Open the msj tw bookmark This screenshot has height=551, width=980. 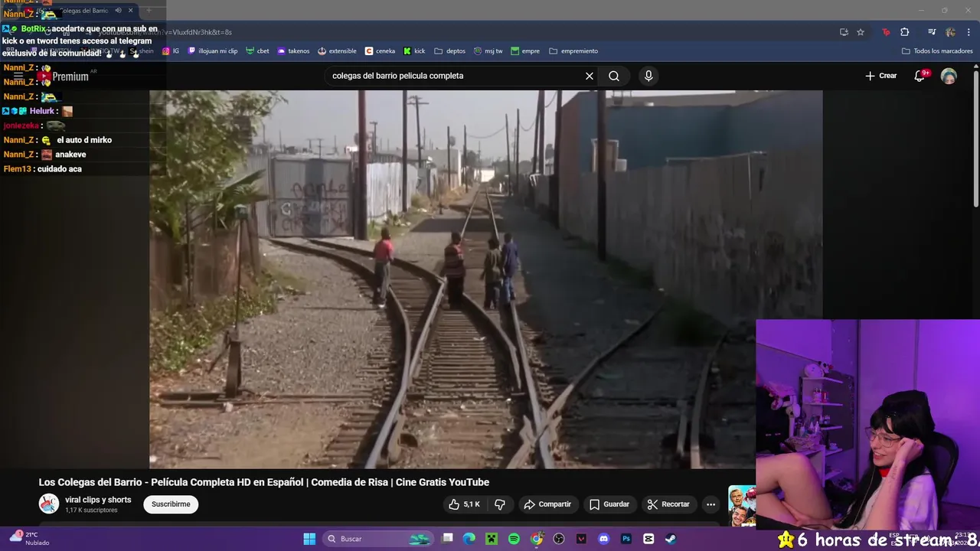pos(488,51)
